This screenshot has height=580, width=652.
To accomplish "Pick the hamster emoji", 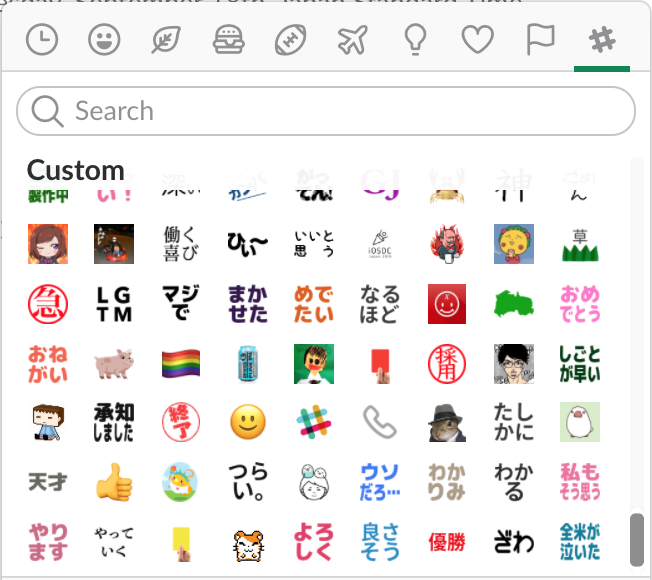I will 247,546.
